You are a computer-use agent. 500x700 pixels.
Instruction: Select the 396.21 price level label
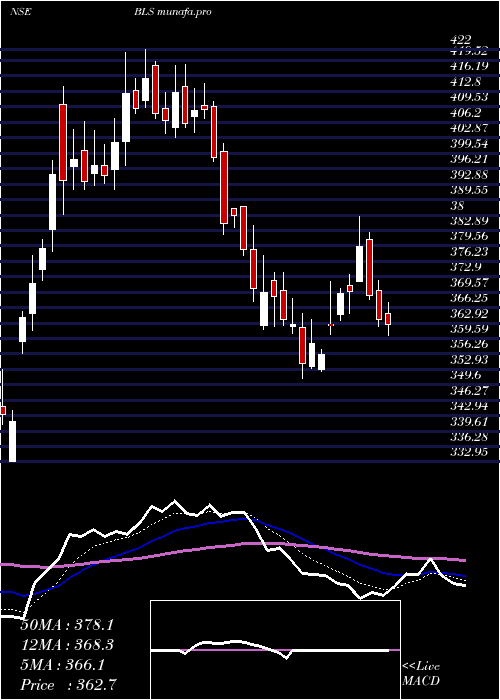pyautogui.click(x=469, y=159)
